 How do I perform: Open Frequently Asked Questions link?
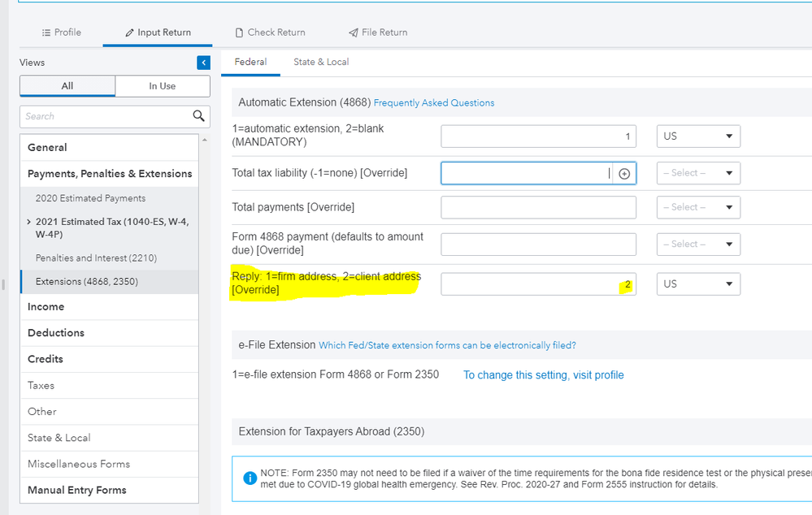(x=433, y=103)
